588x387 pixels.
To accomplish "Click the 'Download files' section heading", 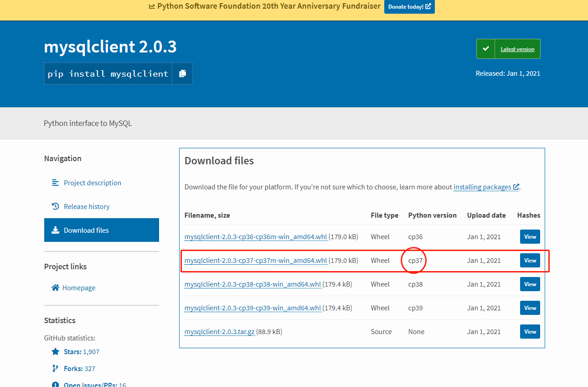I will 219,161.
